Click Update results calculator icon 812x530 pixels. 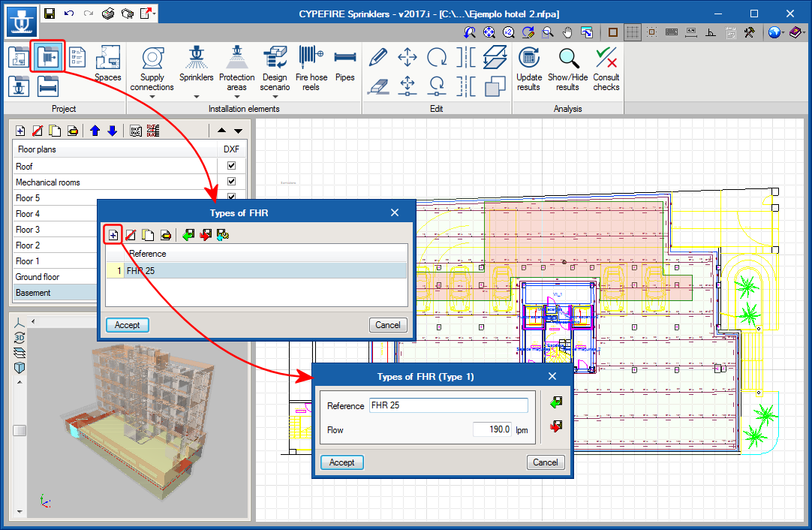(x=529, y=59)
